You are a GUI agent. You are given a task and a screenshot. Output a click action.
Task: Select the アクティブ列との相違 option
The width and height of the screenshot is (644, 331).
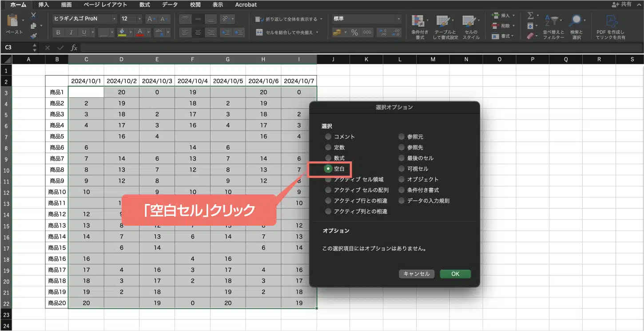coord(328,211)
